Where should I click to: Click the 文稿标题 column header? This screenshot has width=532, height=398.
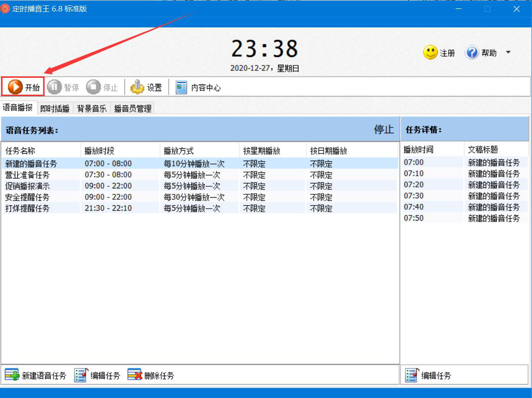(x=496, y=150)
